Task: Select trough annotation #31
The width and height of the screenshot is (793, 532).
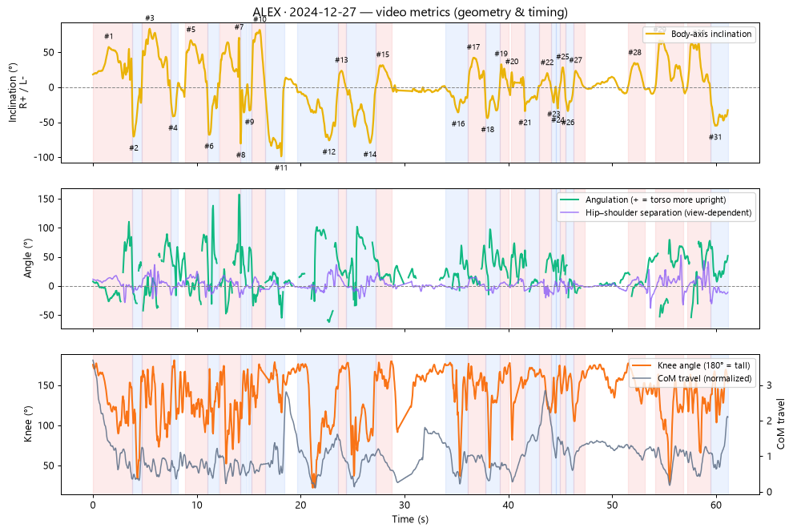Action: 715,137
